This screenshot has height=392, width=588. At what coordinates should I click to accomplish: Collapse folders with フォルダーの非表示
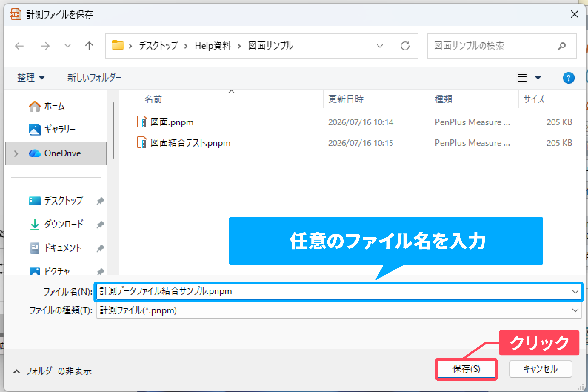52,371
